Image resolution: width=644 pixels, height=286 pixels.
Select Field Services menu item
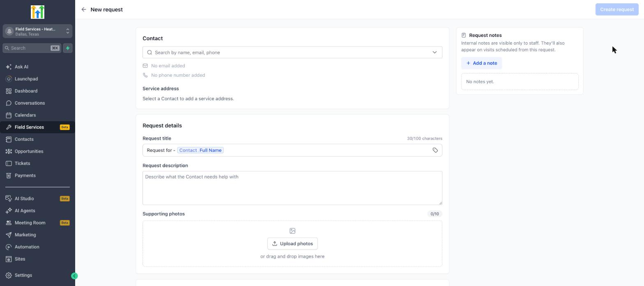37,127
